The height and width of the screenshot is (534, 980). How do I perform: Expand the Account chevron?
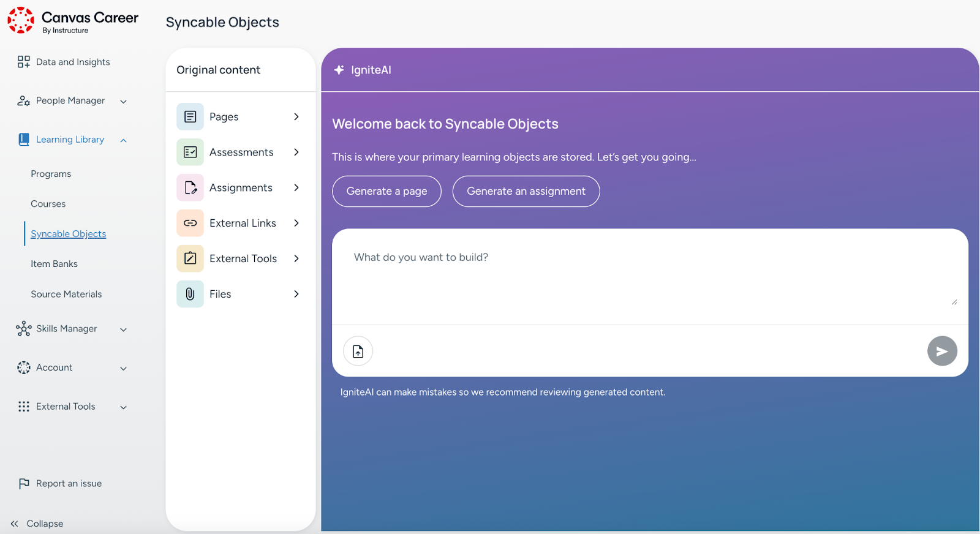point(123,369)
